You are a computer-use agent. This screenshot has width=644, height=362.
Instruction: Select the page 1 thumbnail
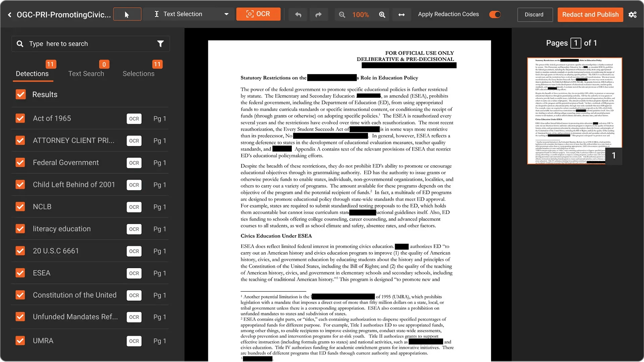(x=575, y=111)
